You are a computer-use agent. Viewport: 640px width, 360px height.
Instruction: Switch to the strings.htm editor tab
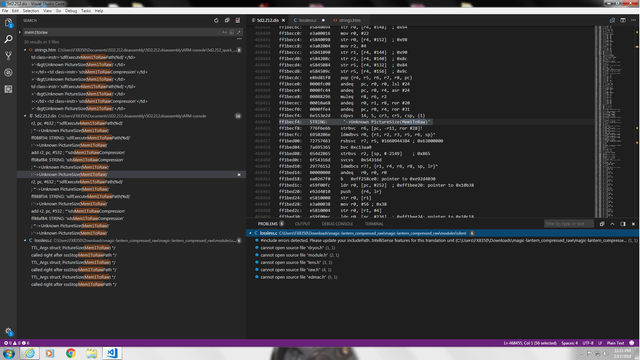tap(349, 20)
